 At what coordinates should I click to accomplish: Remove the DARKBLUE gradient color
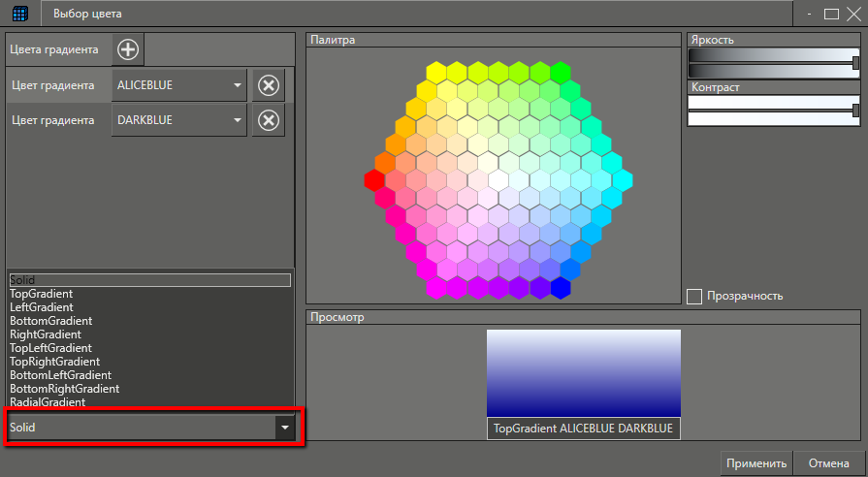pyautogui.click(x=269, y=120)
